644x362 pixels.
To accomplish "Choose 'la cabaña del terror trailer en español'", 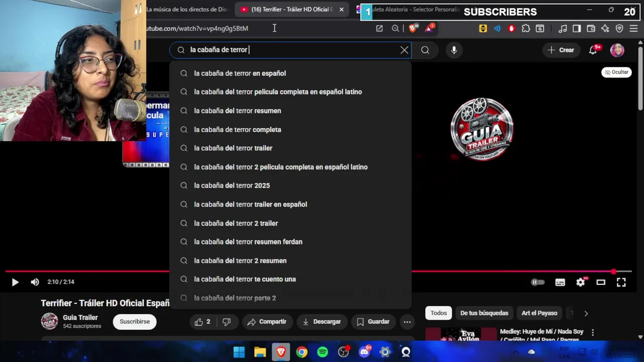I will click(290, 205).
